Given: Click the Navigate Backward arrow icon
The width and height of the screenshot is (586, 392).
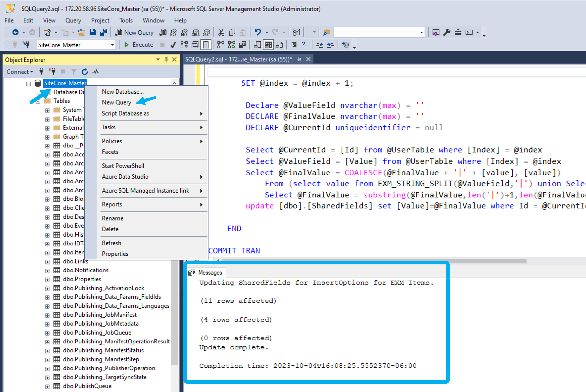Looking at the screenshot, I should tap(16, 32).
